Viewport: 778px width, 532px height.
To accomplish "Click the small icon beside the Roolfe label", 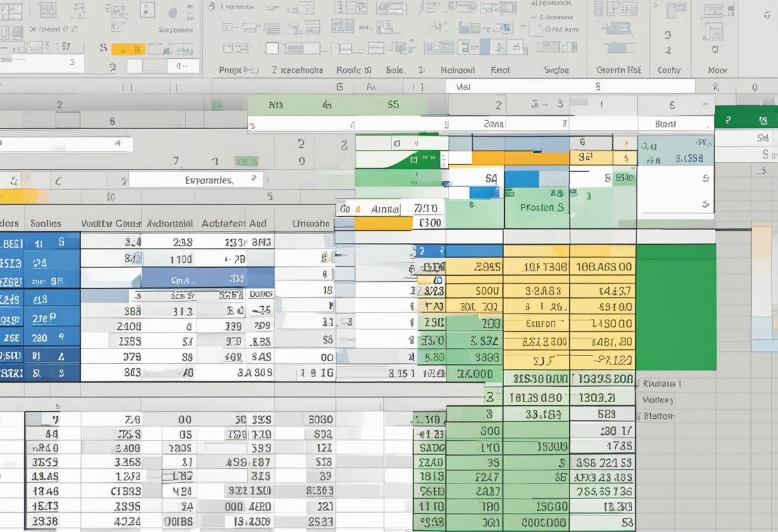I will pyautogui.click(x=368, y=70).
